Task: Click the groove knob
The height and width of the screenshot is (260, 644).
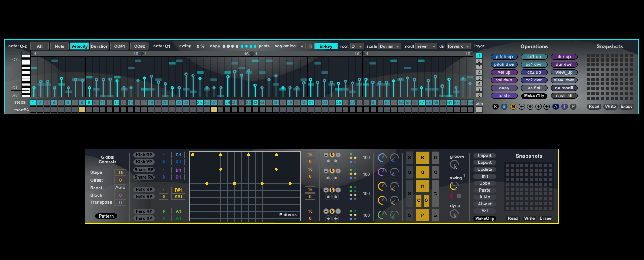Action: tap(454, 164)
